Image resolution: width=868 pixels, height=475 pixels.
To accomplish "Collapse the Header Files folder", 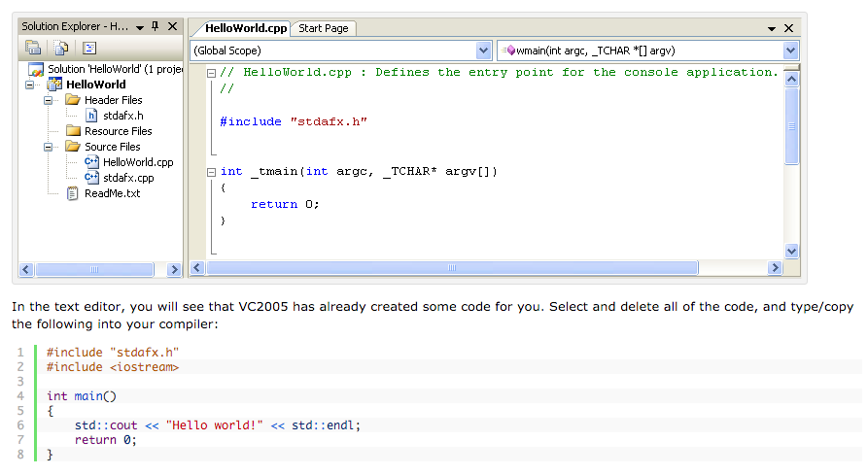I will tap(49, 100).
